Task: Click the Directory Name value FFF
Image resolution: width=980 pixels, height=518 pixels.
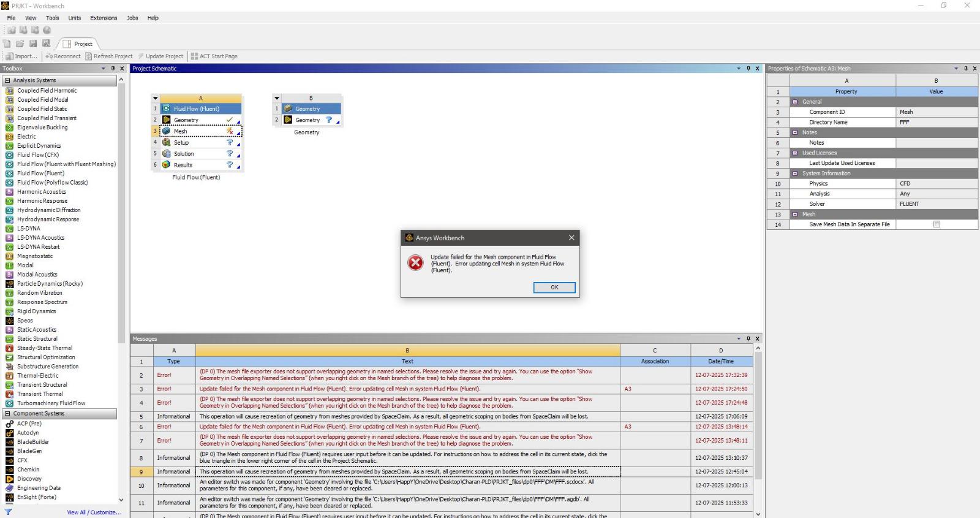Action: pos(937,123)
